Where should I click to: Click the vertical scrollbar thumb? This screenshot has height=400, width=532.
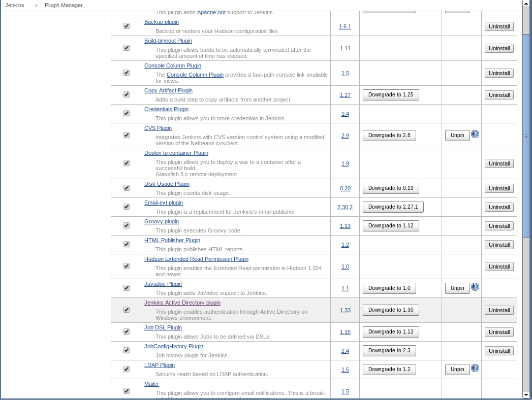click(x=526, y=136)
